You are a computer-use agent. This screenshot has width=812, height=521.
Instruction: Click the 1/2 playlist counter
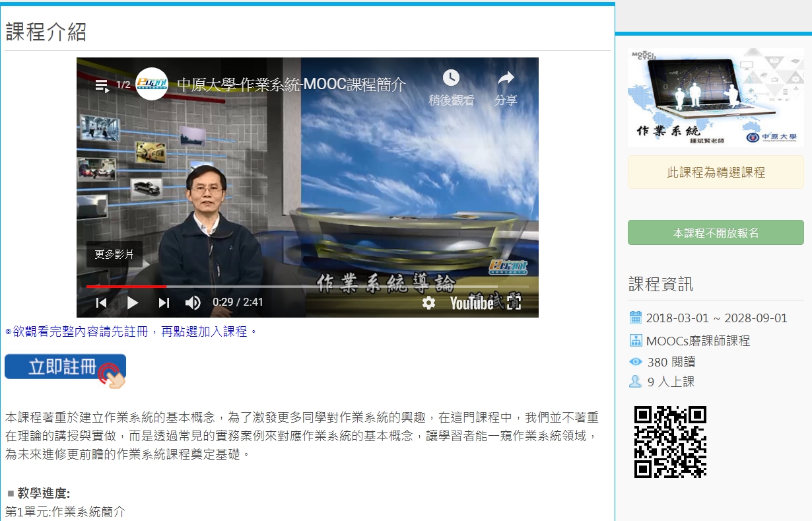coord(123,85)
